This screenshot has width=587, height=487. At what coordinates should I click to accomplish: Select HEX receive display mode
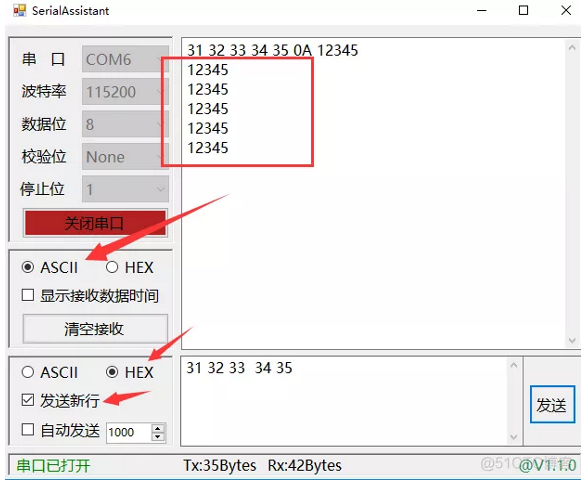(112, 267)
